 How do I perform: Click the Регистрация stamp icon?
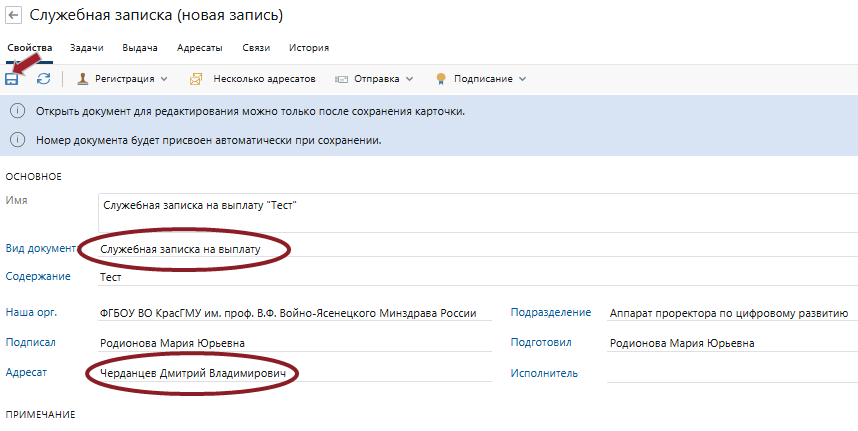(x=82, y=79)
